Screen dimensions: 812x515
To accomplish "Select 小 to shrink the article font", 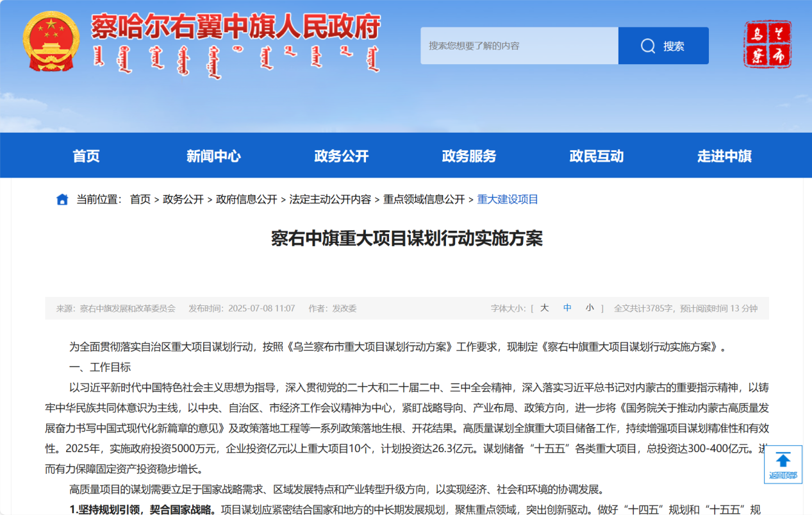I will (x=589, y=308).
